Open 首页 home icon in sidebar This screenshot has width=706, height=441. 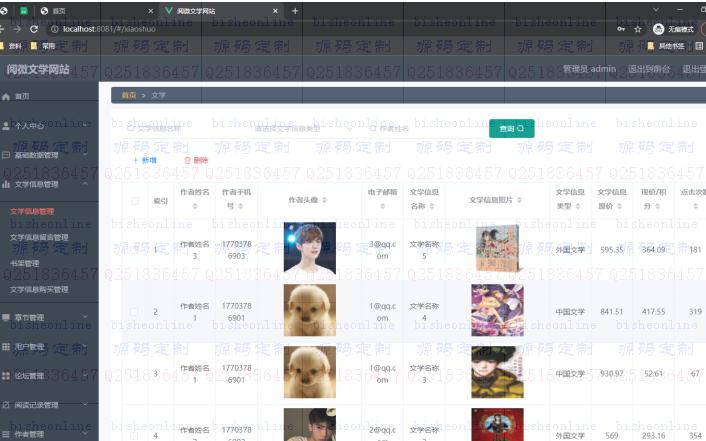click(x=6, y=96)
